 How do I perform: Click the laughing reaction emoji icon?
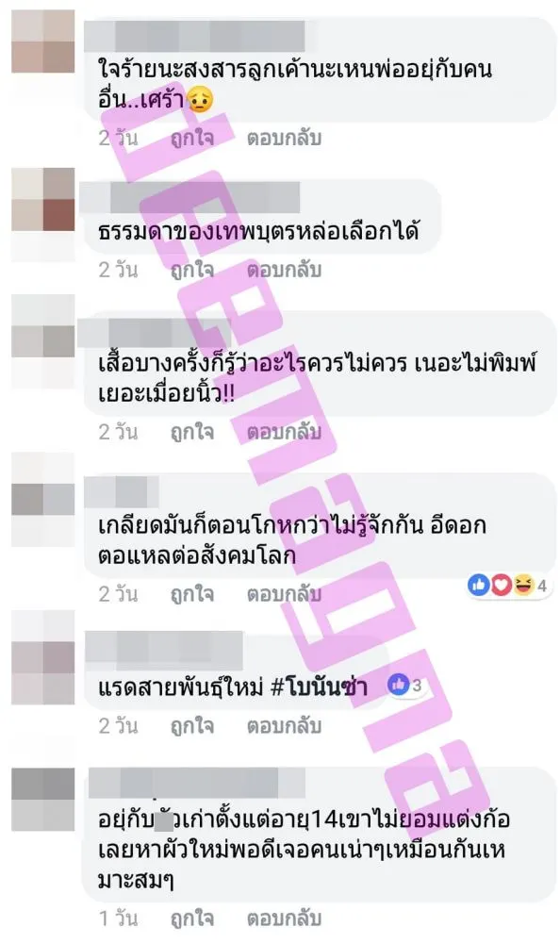click(x=522, y=585)
